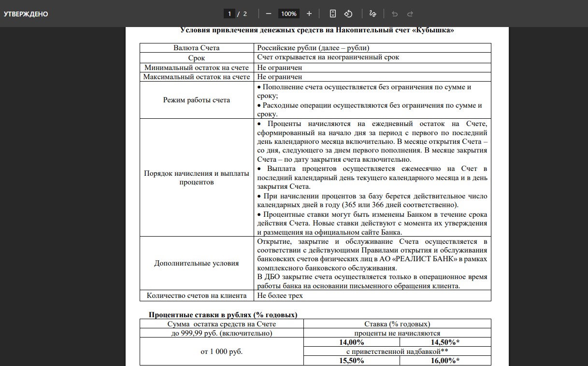Viewport: 588px width, 366px height.
Task: Click the Порядок начисления и выплаты процентов cell
Action: coord(196,178)
